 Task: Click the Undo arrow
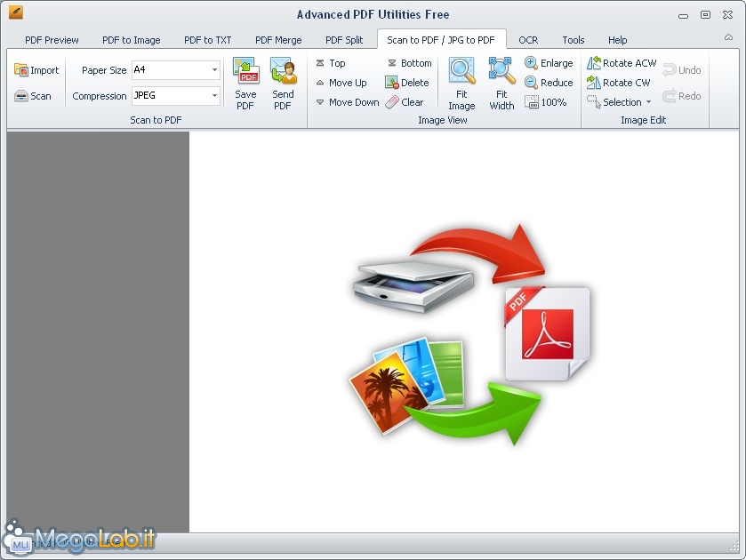[x=670, y=70]
